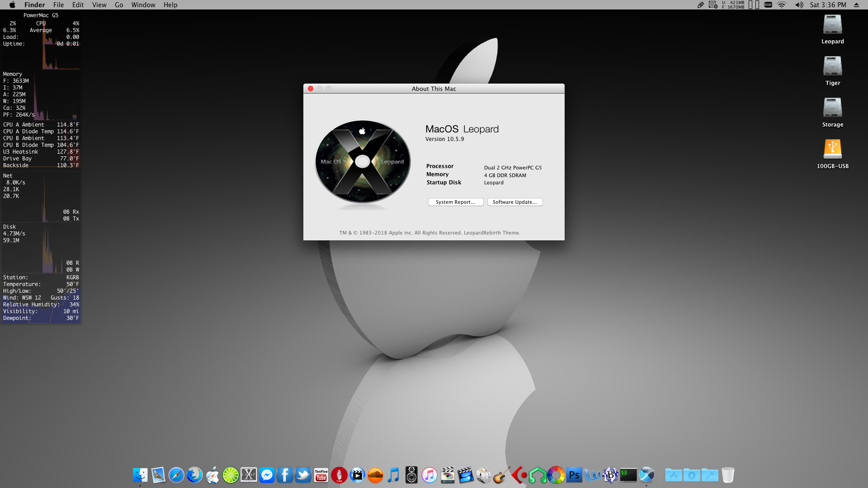Open the Window menu
The width and height of the screenshot is (868, 488).
(x=143, y=5)
